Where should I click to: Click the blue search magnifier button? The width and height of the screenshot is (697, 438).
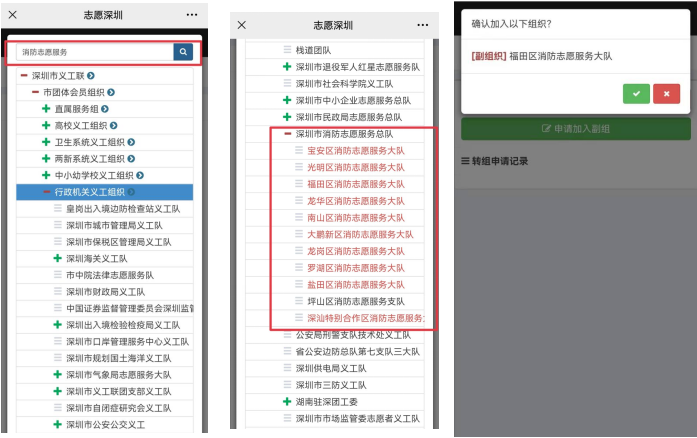[x=183, y=52]
